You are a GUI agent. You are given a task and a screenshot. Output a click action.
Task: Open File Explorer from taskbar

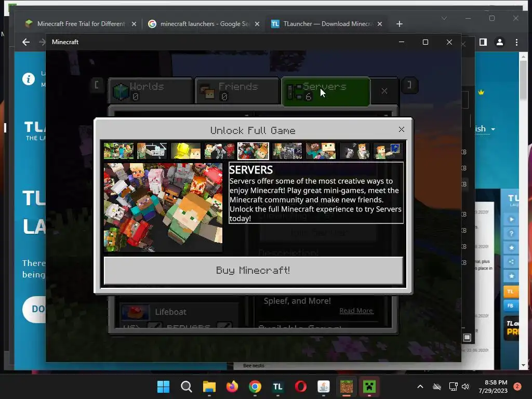pos(209,387)
